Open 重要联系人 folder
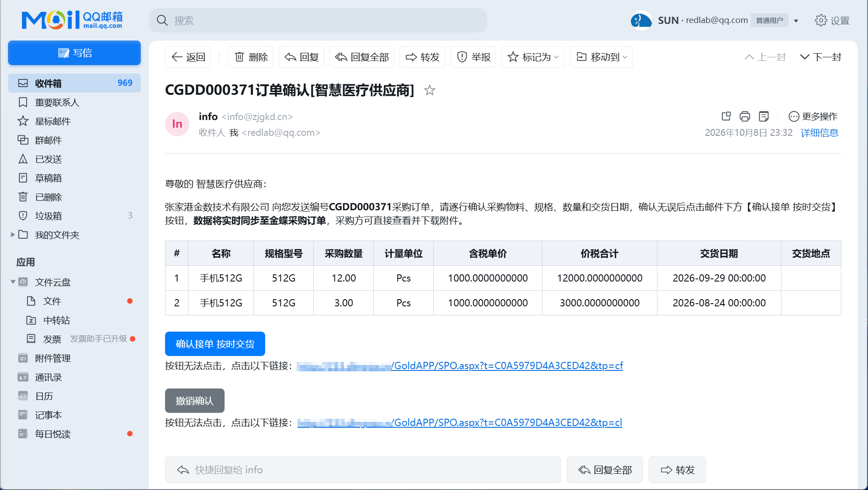Image resolution: width=868 pixels, height=490 pixels. click(74, 102)
